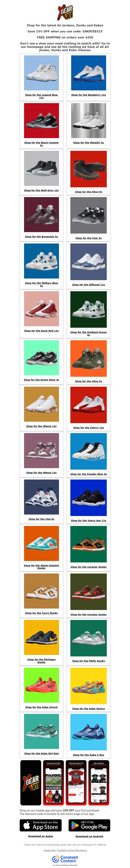The image size is (130, 868).
Task: Open the Miami Dolphin Dunks image
Action: tap(41, 544)
